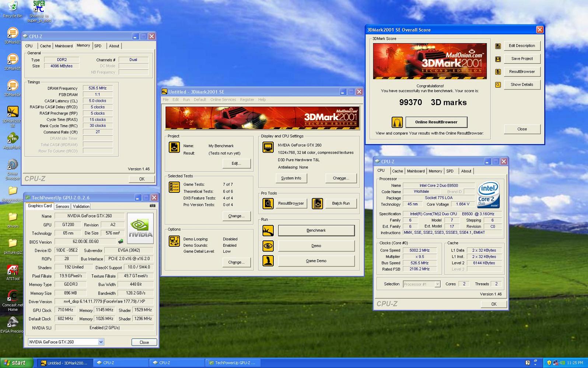588x368 pixels.
Task: Click Change... in Display and CPU Settings
Action: pos(341,178)
